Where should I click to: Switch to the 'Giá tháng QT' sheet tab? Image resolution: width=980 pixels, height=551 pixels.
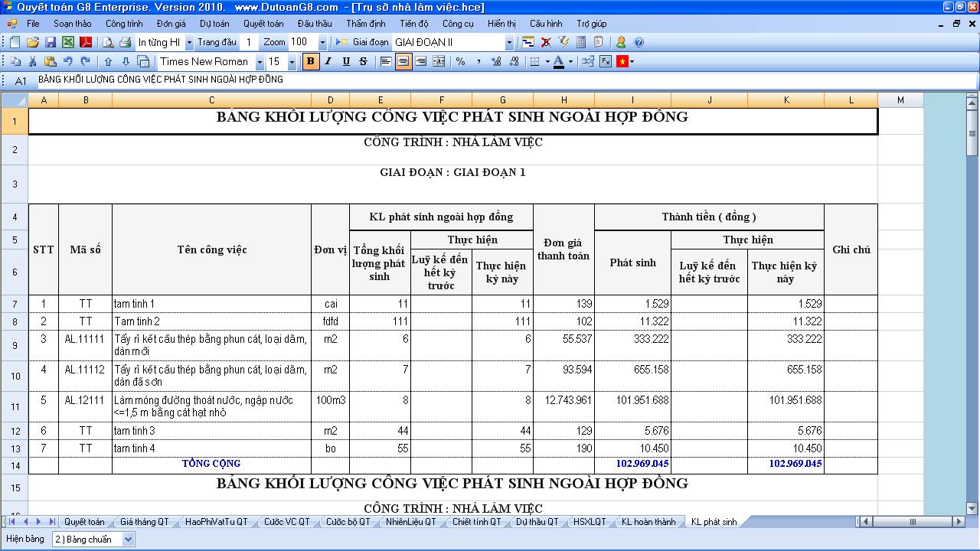tap(144, 522)
